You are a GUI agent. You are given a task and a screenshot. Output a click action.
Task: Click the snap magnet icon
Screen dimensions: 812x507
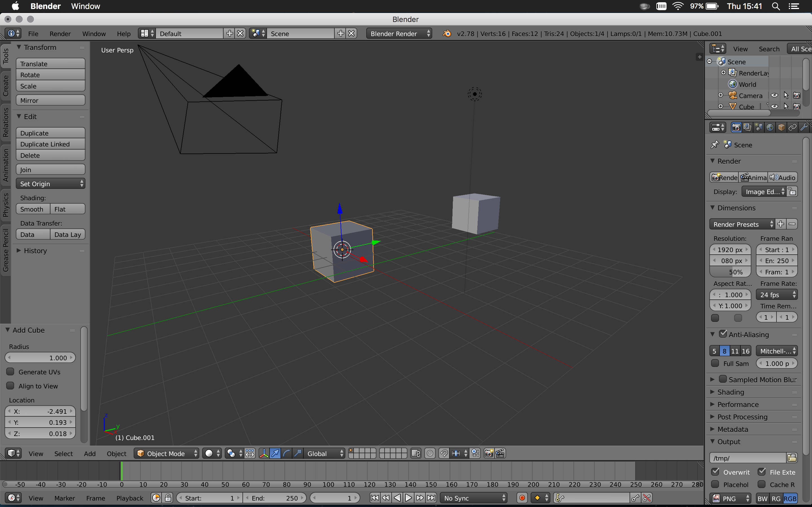[x=443, y=453]
